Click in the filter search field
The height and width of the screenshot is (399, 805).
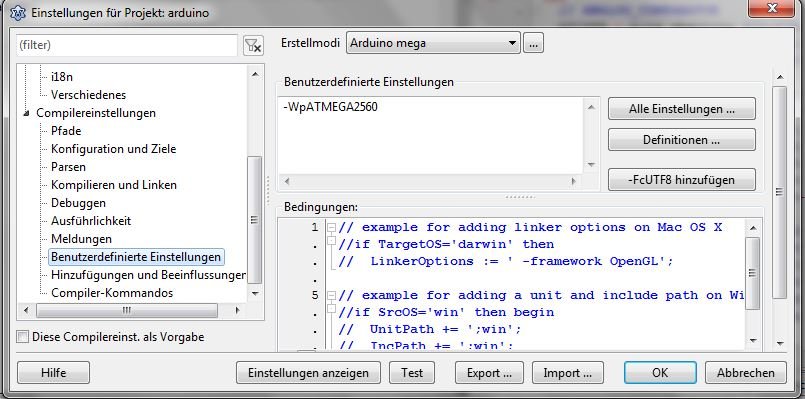pos(127,45)
